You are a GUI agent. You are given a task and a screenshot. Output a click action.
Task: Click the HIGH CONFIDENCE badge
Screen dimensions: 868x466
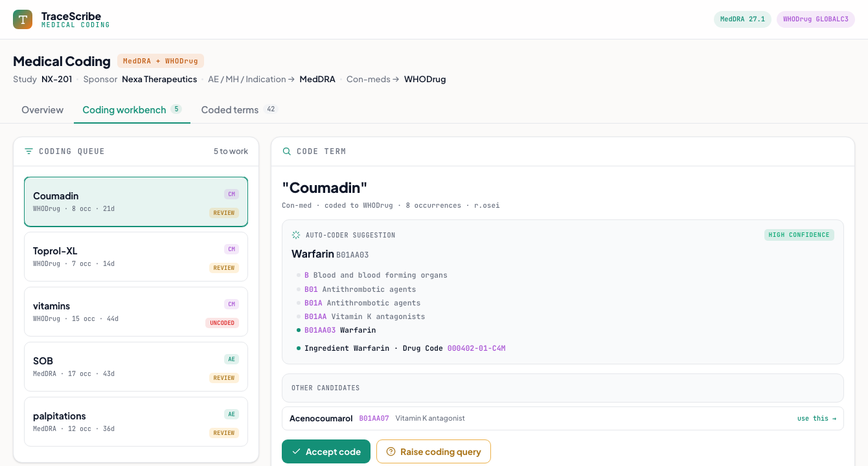(x=799, y=235)
